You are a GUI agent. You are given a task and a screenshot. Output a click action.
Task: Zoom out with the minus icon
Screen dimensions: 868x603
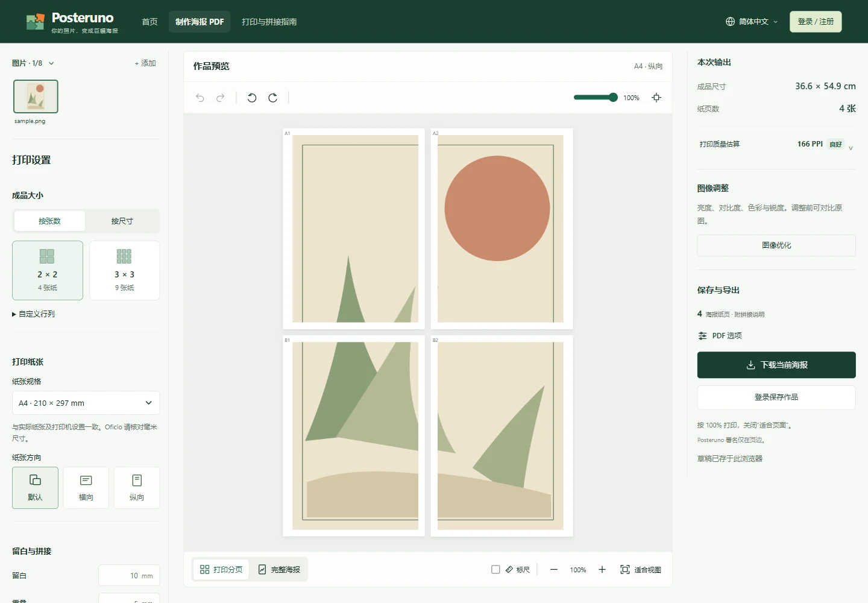click(554, 570)
